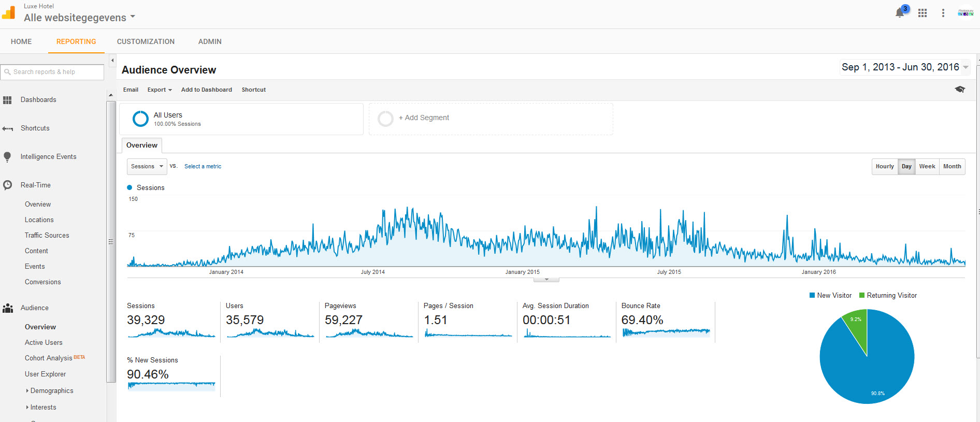Click the Users 35,579 metric sparkline
This screenshot has width=980, height=422.
[270, 333]
